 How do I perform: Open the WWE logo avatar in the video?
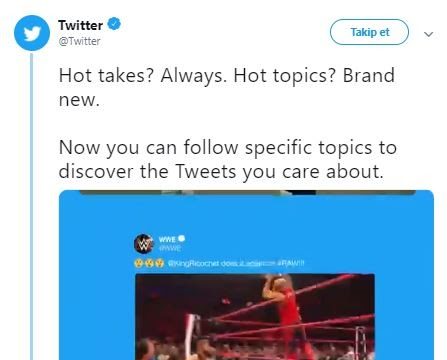[x=144, y=244]
